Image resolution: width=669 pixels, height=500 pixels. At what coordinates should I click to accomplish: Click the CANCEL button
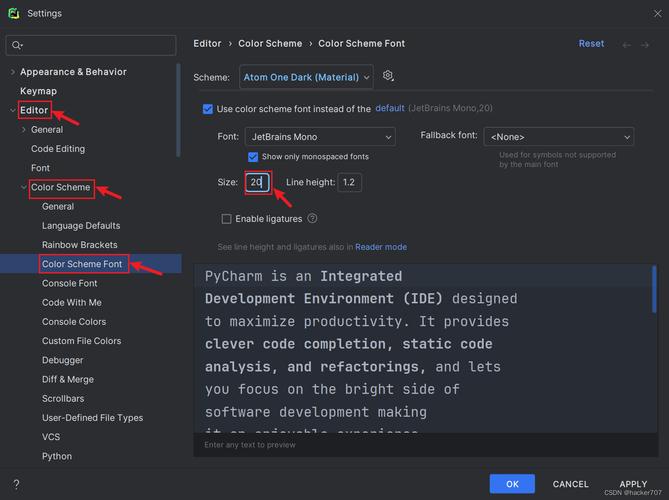point(570,484)
